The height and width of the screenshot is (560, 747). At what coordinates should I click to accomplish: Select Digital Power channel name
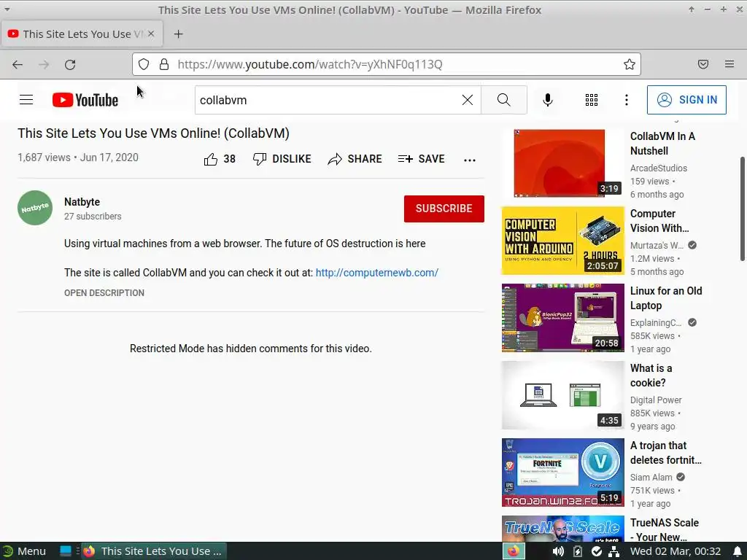(656, 400)
